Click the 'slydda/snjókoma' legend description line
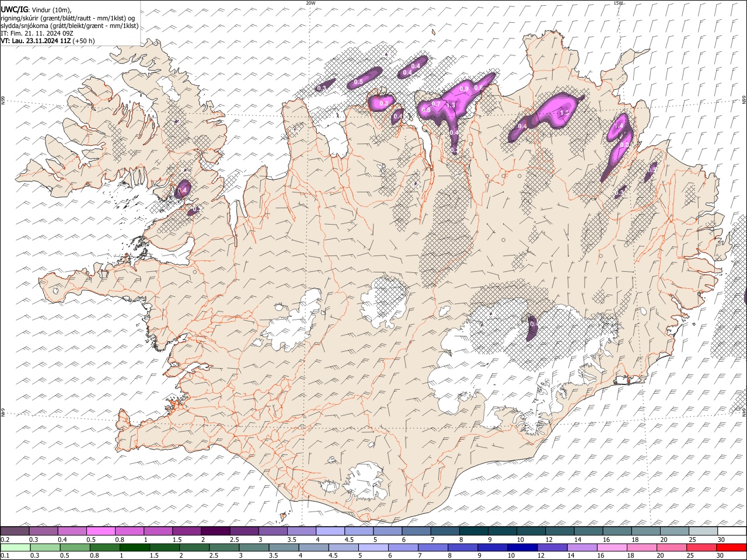 click(69, 26)
